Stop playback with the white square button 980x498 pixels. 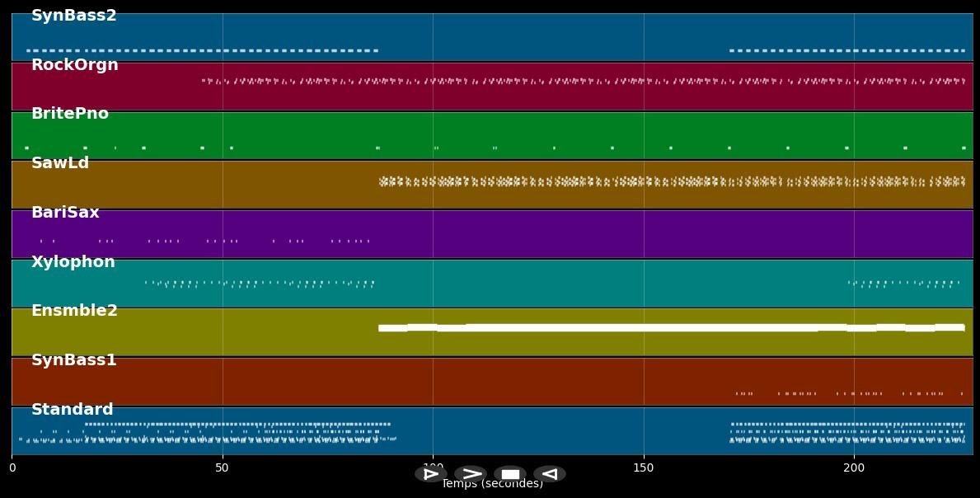(510, 474)
